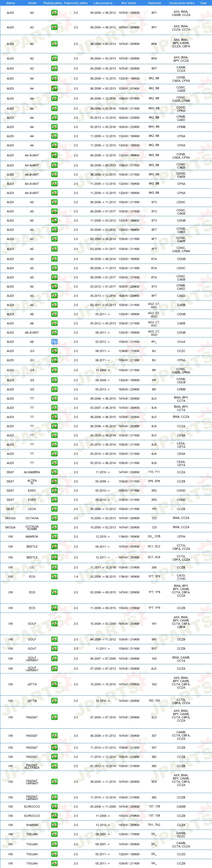Click the fuel icon in the SEAT LEON row
Image resolution: width=212 pixels, height=868 pixels.
click(54, 509)
